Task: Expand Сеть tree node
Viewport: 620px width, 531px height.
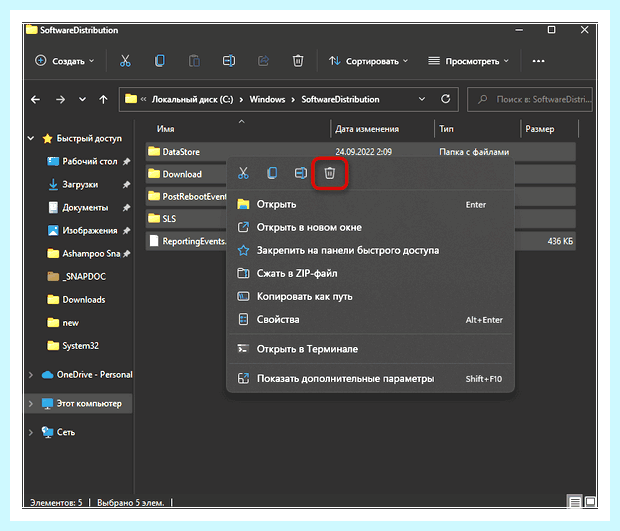Action: (31, 432)
